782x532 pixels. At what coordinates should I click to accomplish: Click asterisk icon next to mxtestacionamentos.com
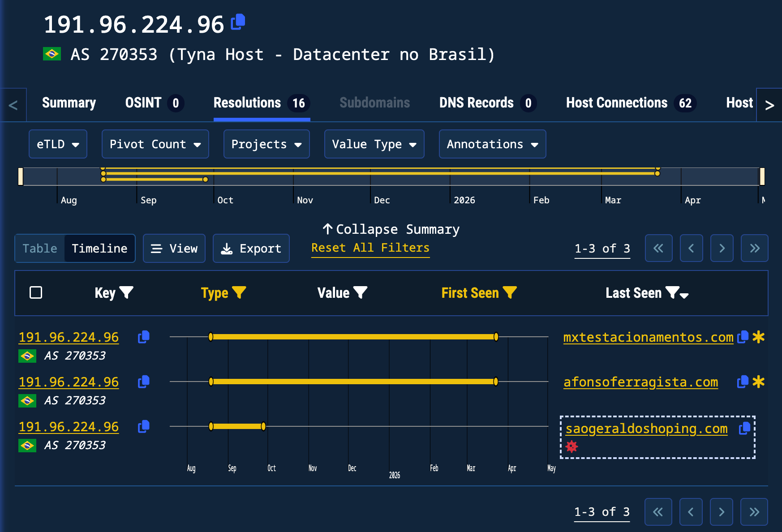click(758, 337)
